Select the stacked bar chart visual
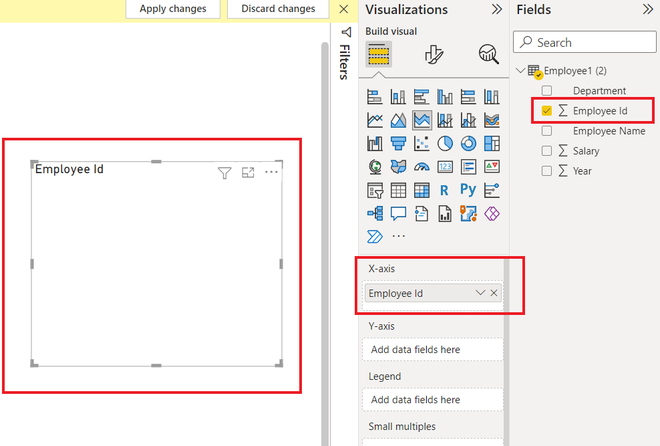This screenshot has height=446, width=660. point(374,97)
